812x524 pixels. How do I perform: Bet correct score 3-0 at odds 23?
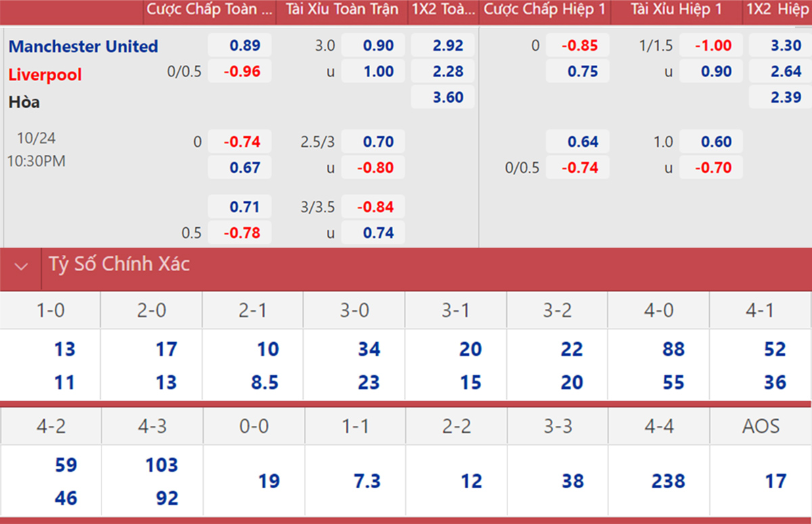point(369,383)
